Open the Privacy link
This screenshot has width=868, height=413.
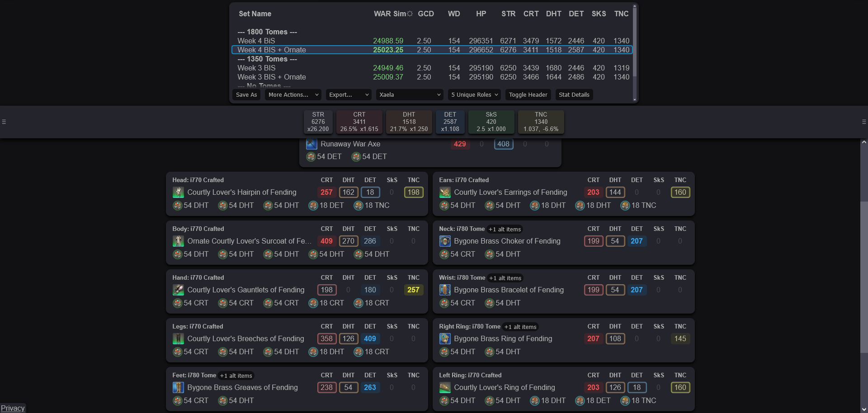pyautogui.click(x=13, y=408)
